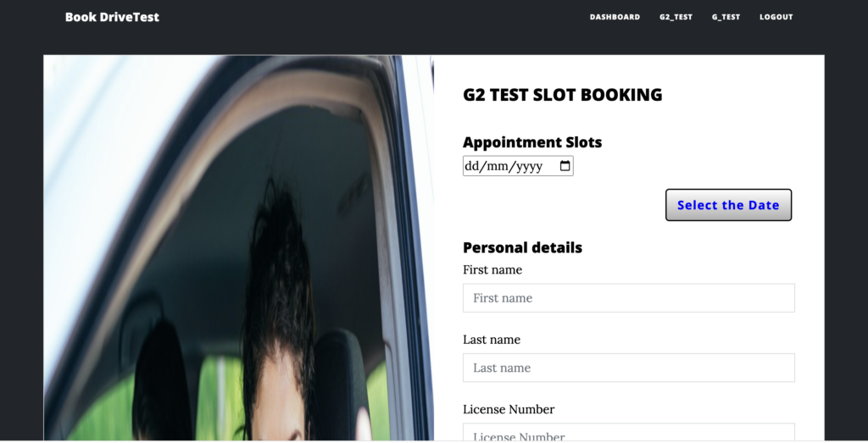Viewport: 868px width, 443px height.
Task: Click the Book DriveTest brand logo
Action: (x=112, y=17)
